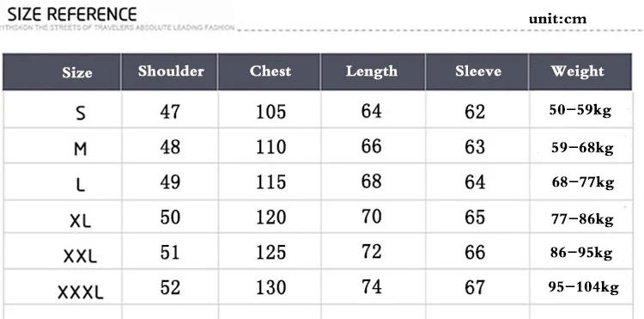Select the Shoulder column header
The width and height of the screenshot is (644, 319).
point(171,71)
